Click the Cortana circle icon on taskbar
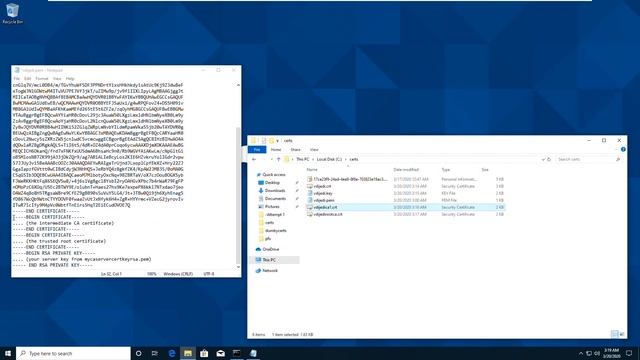 pyautogui.click(x=138, y=353)
